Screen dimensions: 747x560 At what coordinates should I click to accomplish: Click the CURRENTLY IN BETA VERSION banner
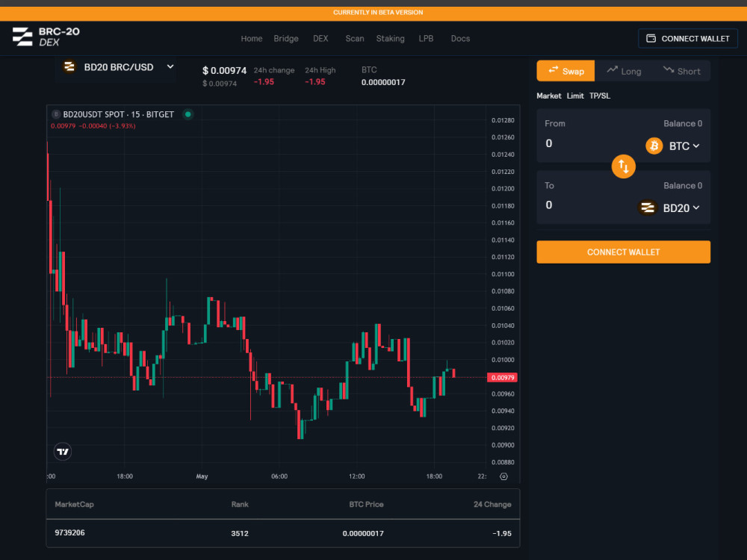coord(373,13)
